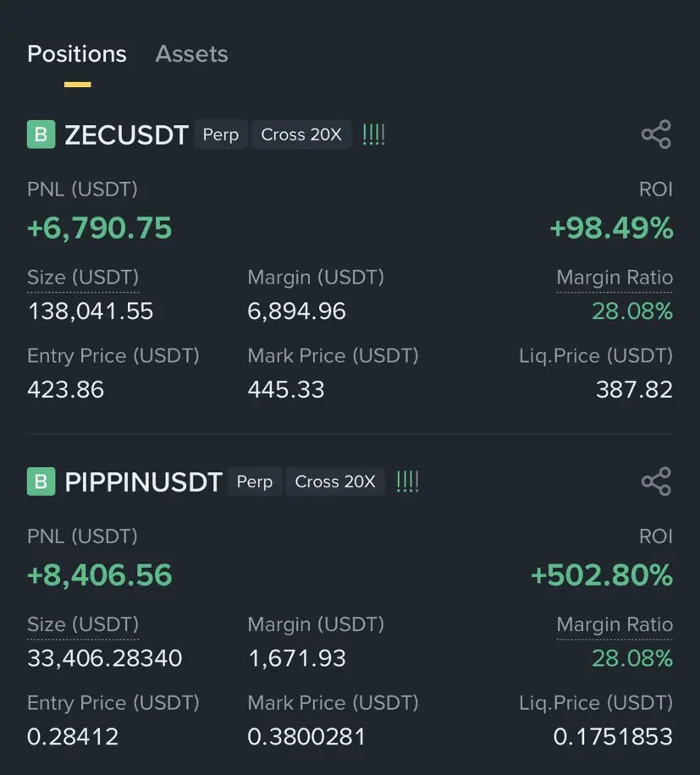Share the PIPPINUSDT position

coord(656,481)
